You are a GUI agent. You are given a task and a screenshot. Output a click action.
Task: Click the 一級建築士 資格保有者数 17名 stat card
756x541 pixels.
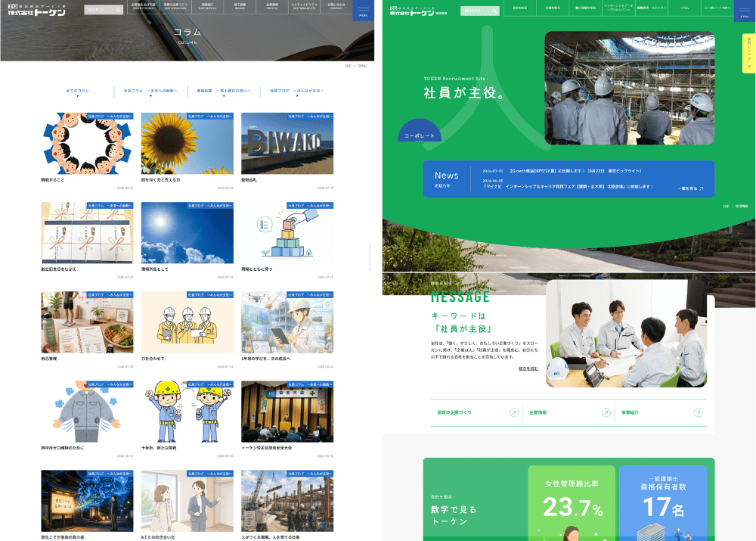tap(663, 503)
